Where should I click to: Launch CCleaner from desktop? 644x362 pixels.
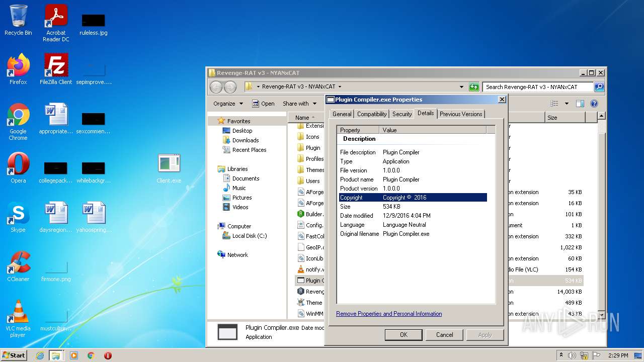point(18,266)
